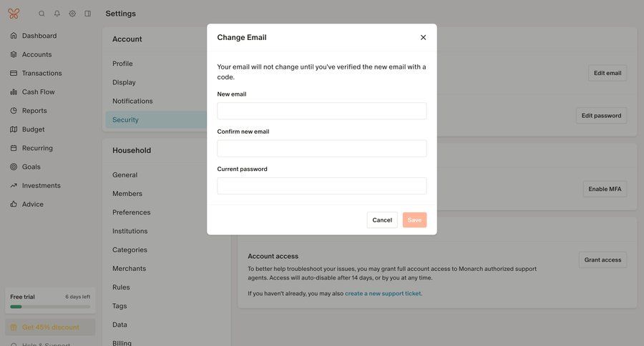Go to Cash Flow in the sidebar
The height and width of the screenshot is (346, 644).
tap(38, 92)
